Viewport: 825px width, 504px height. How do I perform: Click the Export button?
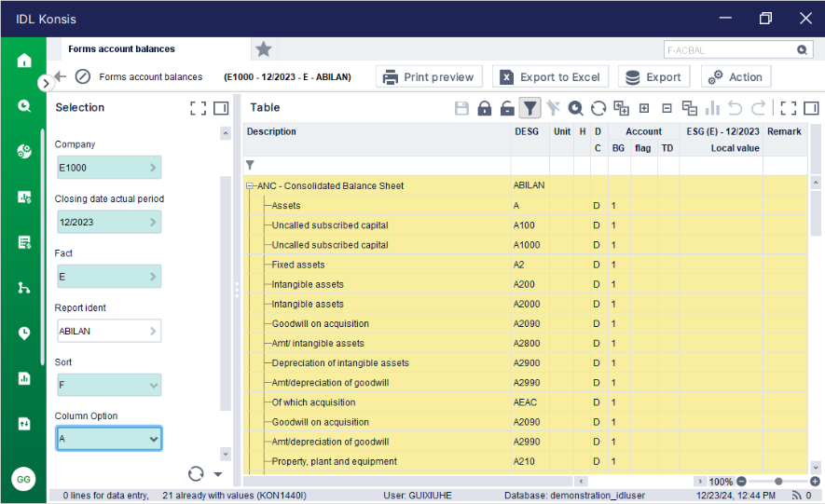coord(653,76)
